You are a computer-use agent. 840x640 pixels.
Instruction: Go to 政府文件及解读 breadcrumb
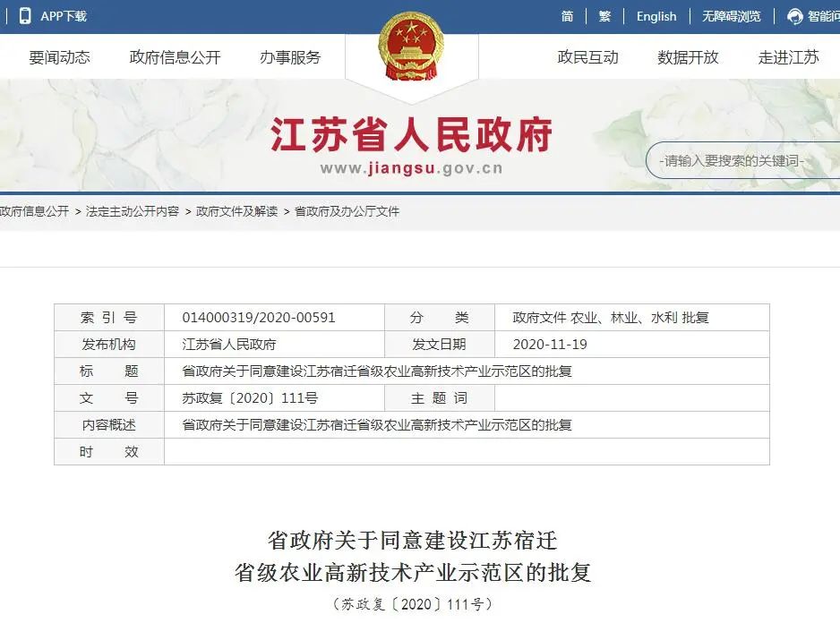[236, 211]
